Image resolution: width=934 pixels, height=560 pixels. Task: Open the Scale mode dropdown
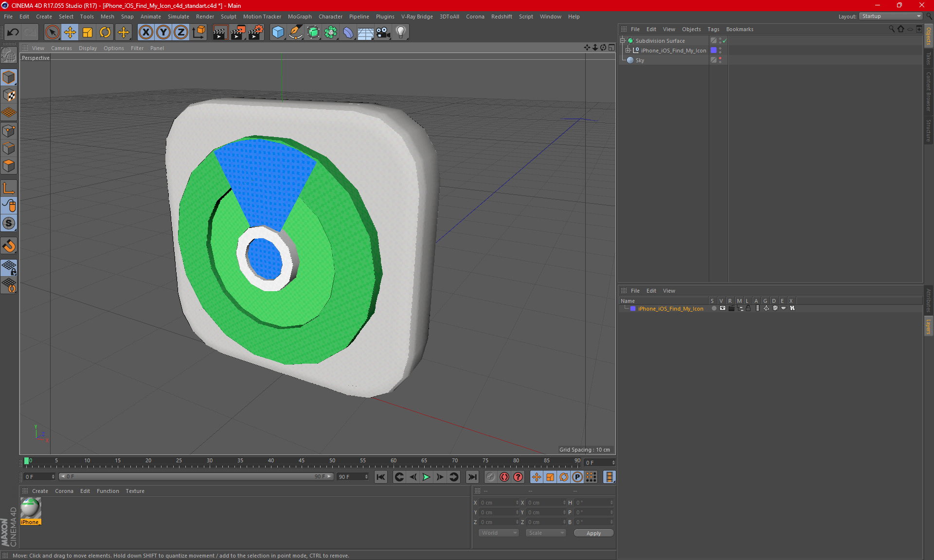click(x=546, y=533)
